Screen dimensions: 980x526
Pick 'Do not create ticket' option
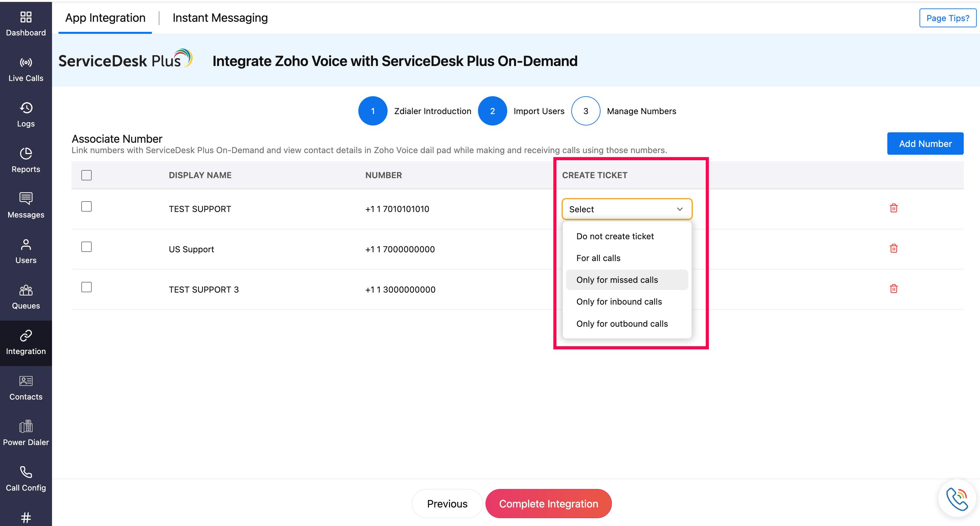615,236
